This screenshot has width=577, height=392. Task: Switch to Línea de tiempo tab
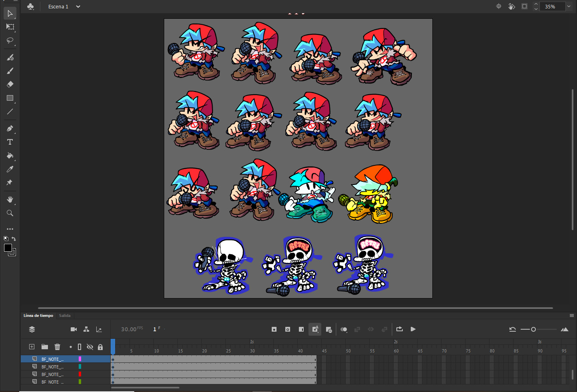(38, 316)
